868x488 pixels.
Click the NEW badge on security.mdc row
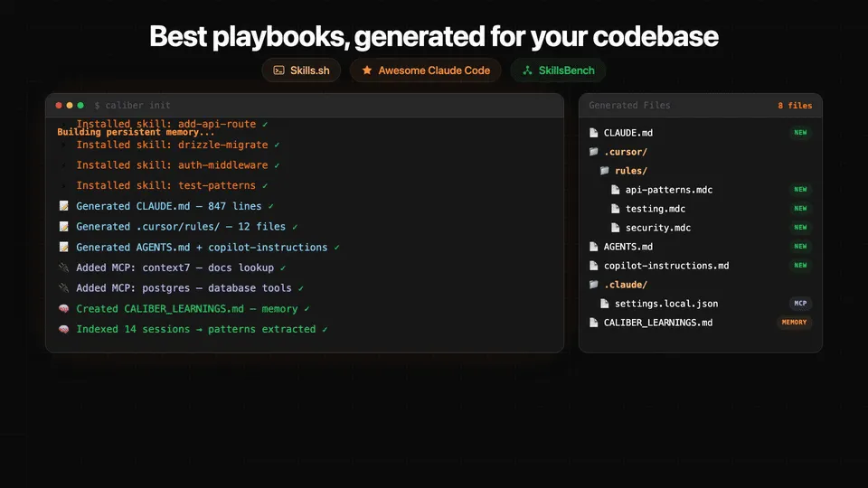[800, 228]
